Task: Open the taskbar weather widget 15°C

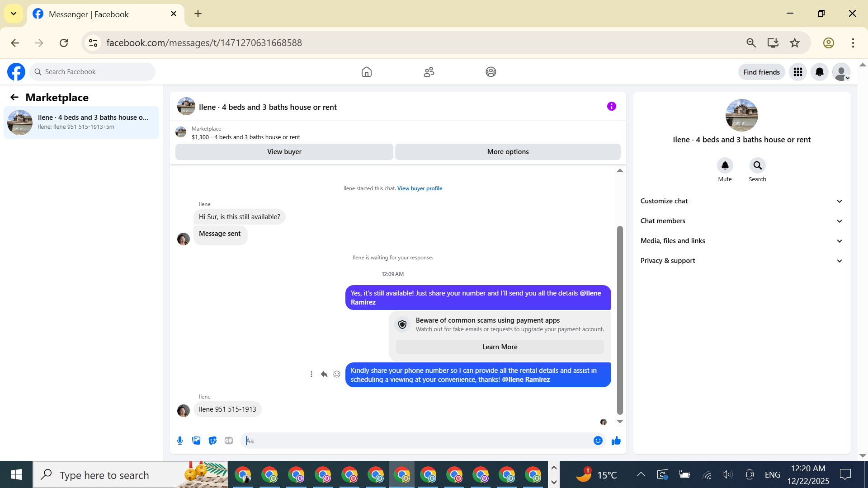Action: coord(597,475)
